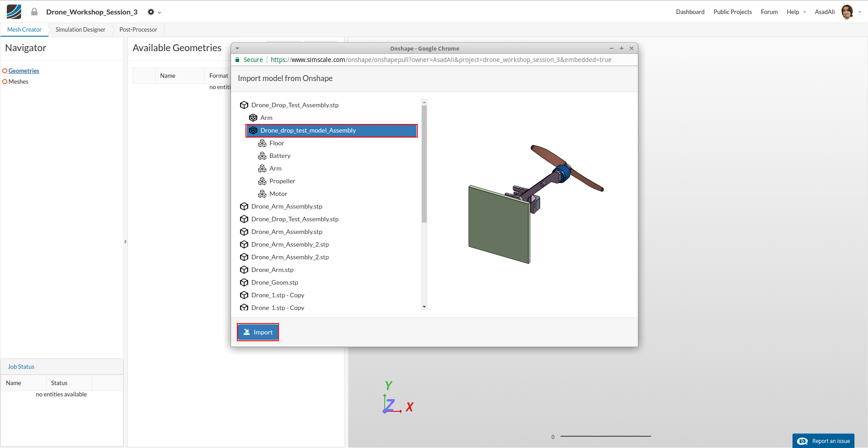Click the scroll-up arrow of the model list
Image resolution: width=868 pixels, height=448 pixels.
click(424, 102)
